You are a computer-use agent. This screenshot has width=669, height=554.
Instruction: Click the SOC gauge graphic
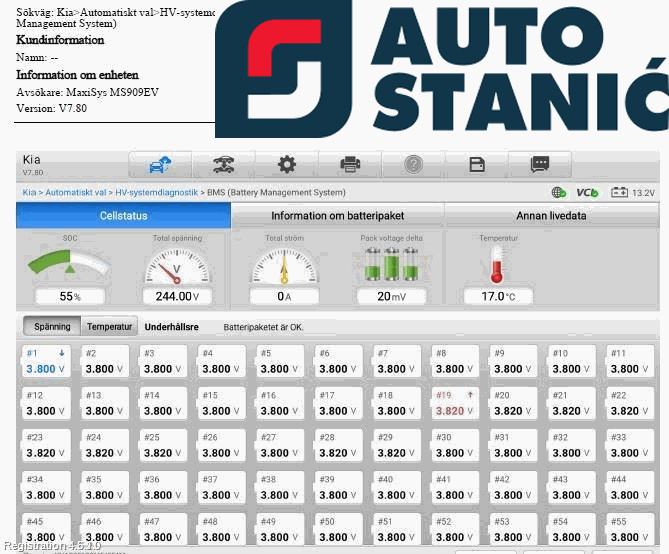tap(69, 264)
